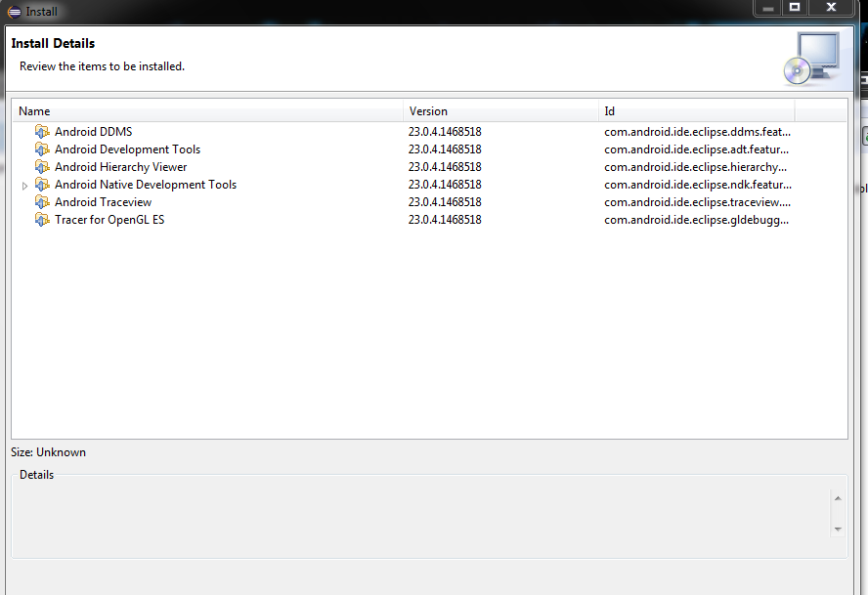The image size is (868, 595).
Task: Select the Android Native Development Tools entry
Action: coord(146,185)
